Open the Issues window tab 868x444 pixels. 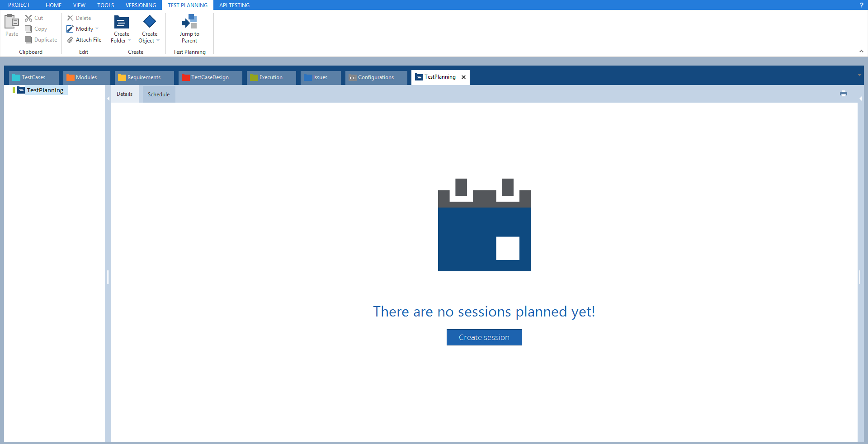click(321, 77)
